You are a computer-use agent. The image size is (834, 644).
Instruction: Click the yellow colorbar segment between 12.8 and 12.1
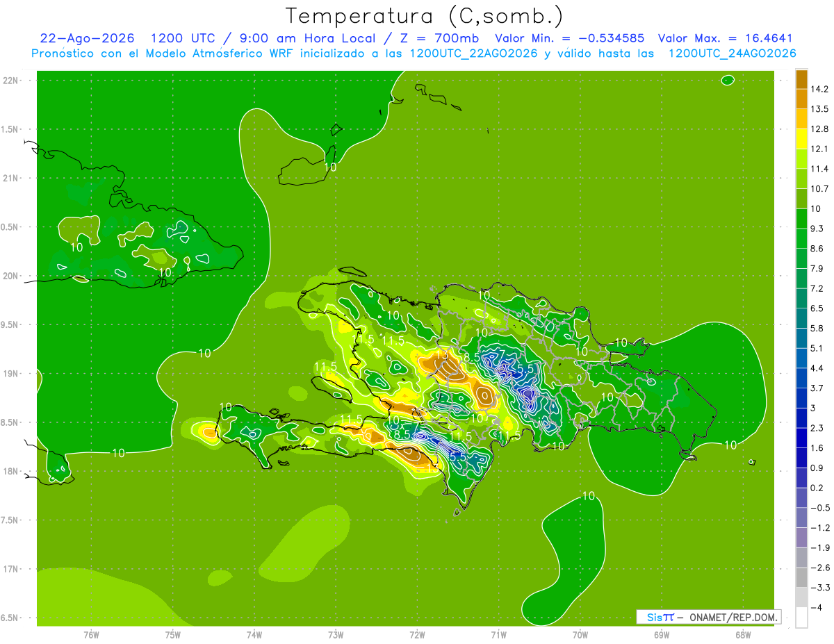coord(801,138)
